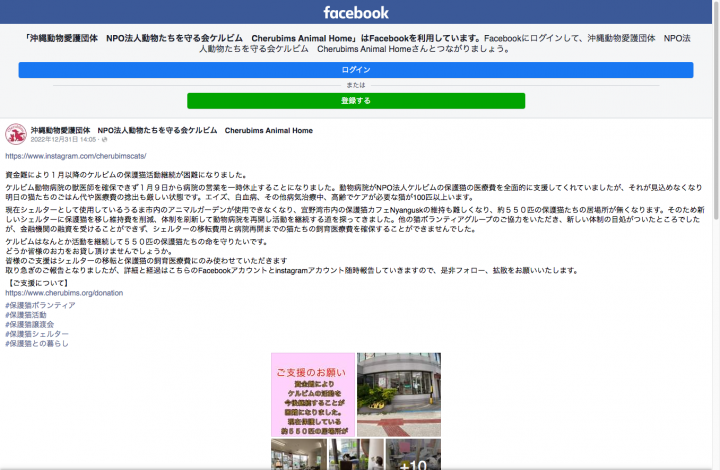Open the pink ご支援のお願い image
720x470 pixels.
[313, 394]
